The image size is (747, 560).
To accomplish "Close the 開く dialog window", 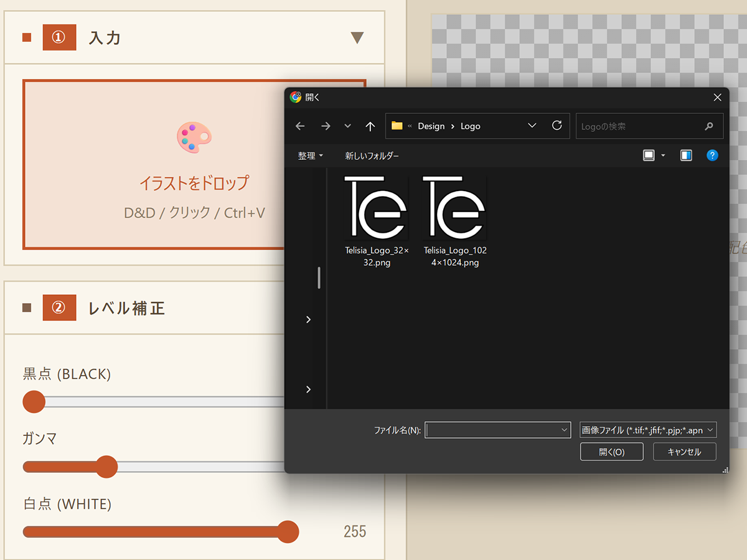I will (x=717, y=98).
